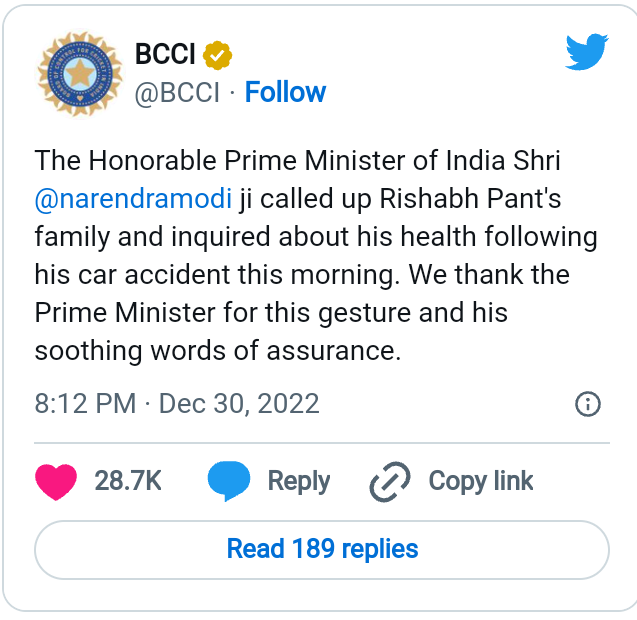Open the 8:12 PM tweet timestamp
Screen dimensions: 637x620
(x=85, y=404)
